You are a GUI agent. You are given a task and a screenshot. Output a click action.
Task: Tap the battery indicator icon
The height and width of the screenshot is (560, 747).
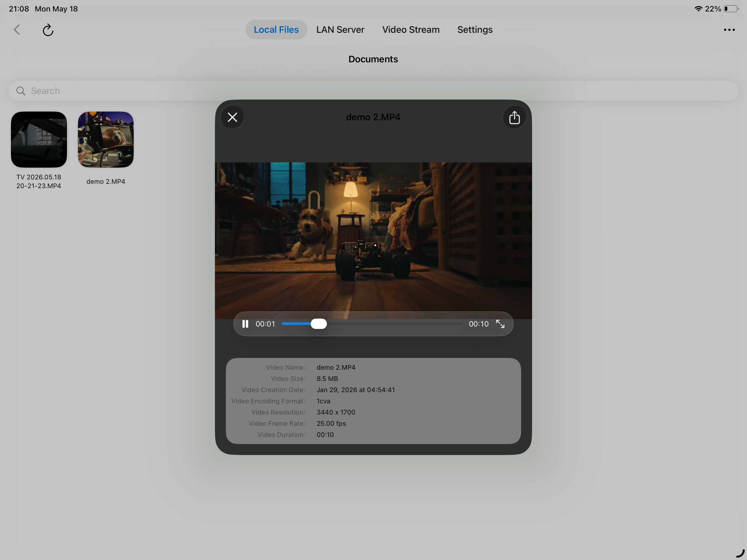(x=731, y=9)
